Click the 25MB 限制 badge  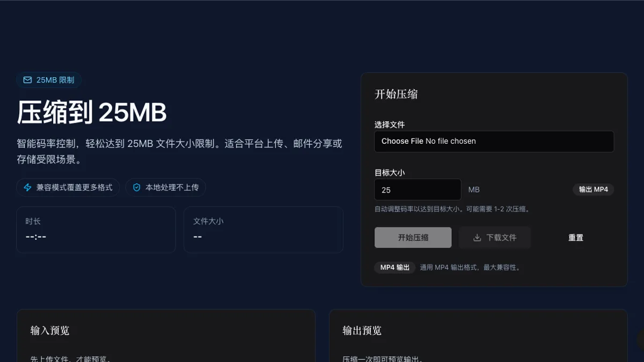[x=49, y=80]
